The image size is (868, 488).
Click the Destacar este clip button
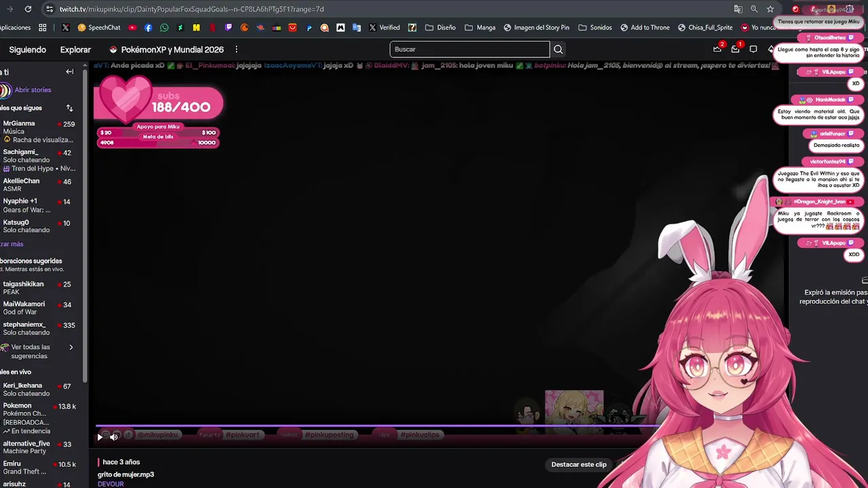coord(579,464)
